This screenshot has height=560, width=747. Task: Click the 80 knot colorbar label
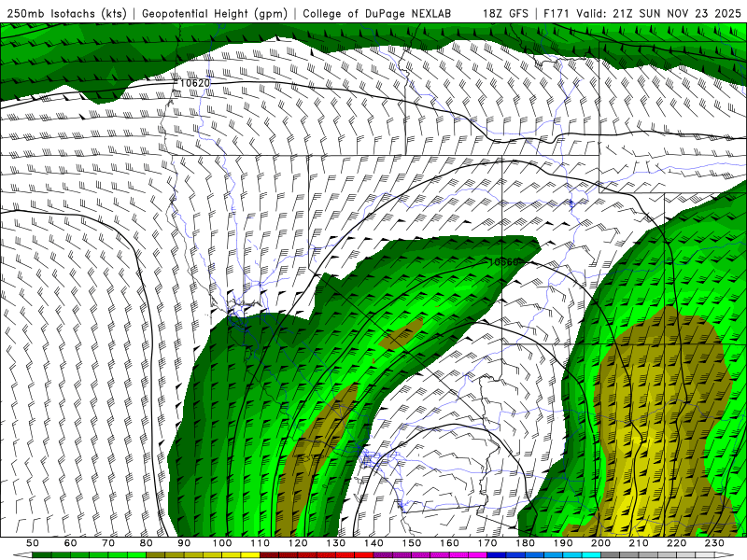147,543
